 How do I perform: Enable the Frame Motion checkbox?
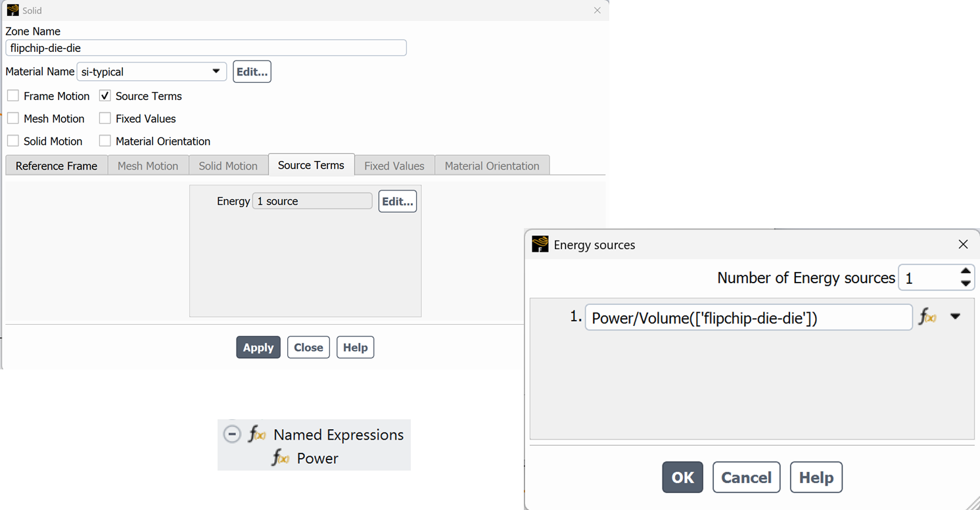[x=13, y=96]
